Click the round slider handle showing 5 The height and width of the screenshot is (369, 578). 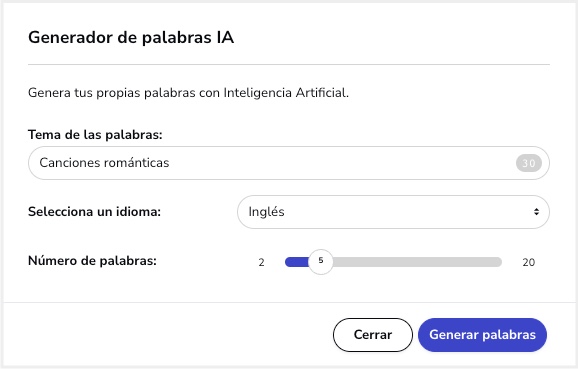(321, 262)
